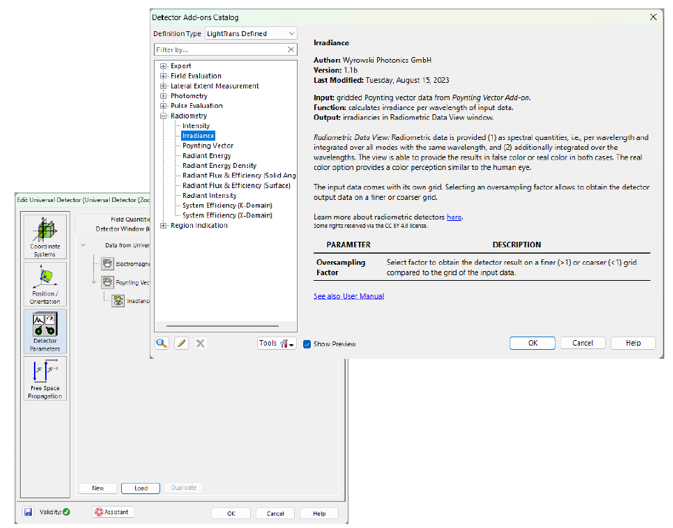This screenshot has width=673, height=528.
Task: Open the Assistant in detector dialog
Action: (113, 512)
